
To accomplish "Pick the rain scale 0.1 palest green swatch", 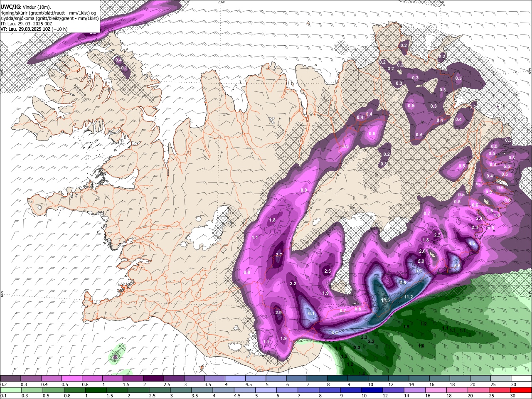I will pos(11,390).
